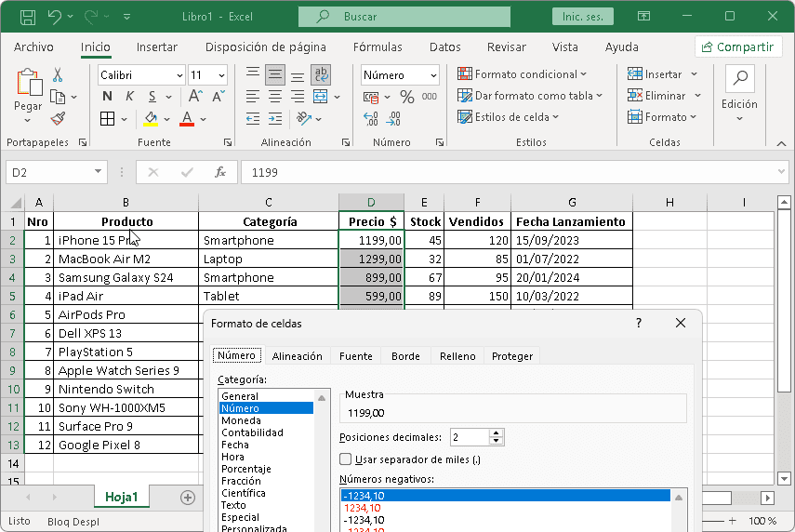Click the increase font size icon

195,96
